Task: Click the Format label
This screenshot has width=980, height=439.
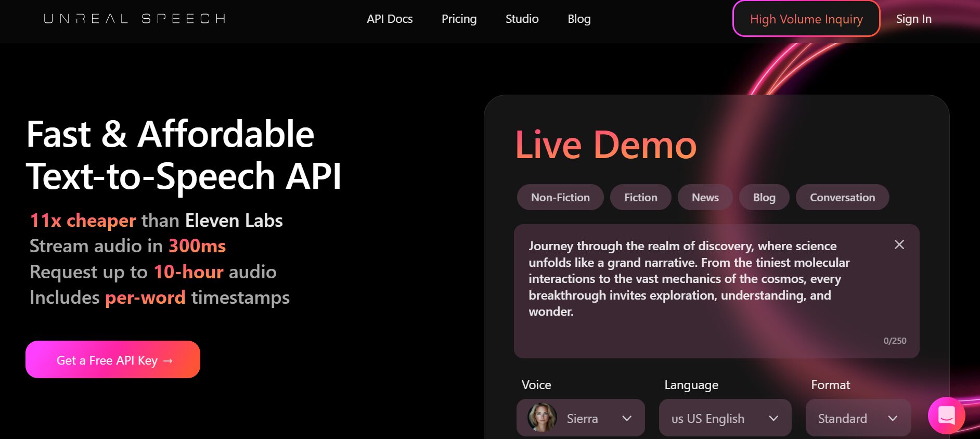Action: coord(830,385)
